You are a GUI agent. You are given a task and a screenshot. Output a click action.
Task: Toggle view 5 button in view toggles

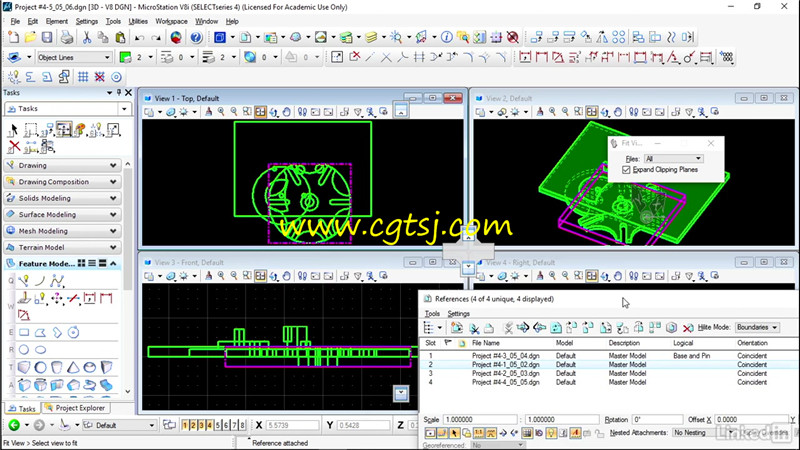(x=218, y=425)
